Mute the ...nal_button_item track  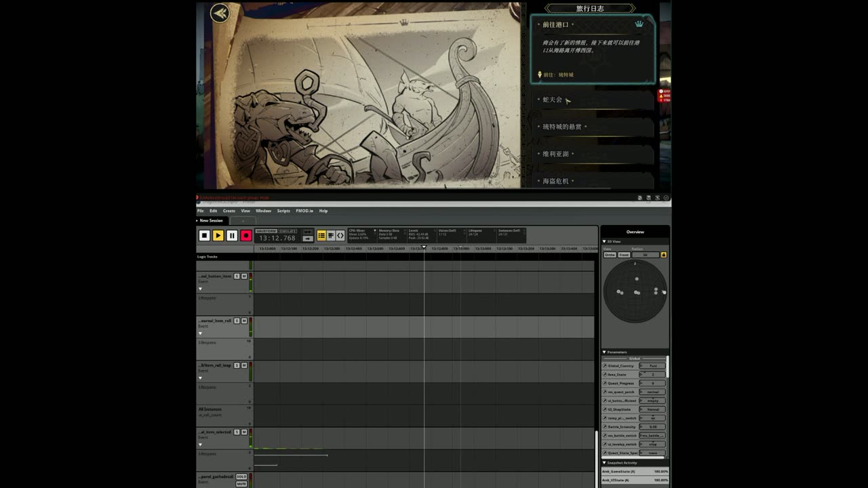[x=244, y=277]
